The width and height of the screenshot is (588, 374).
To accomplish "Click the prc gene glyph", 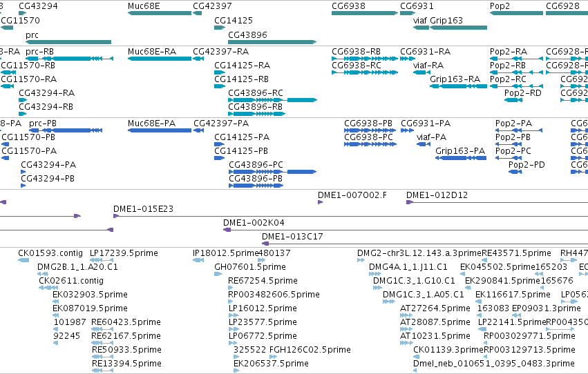I will [68, 42].
